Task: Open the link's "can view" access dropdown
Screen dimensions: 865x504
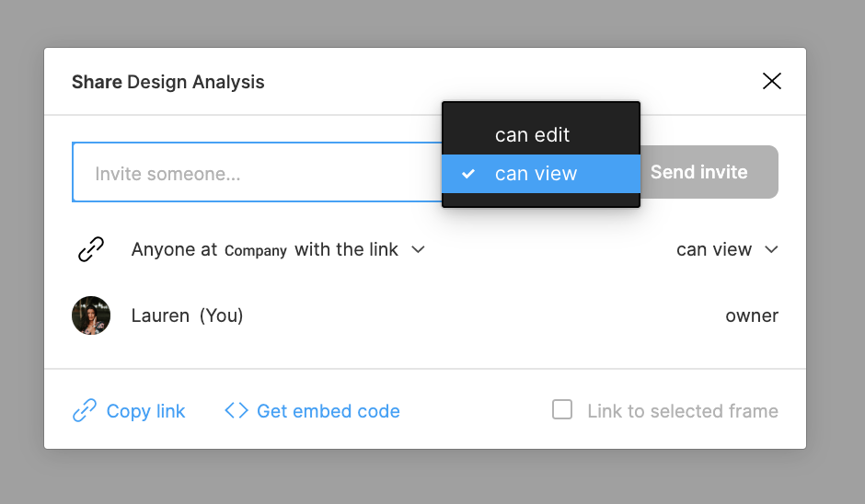Action: click(714, 249)
